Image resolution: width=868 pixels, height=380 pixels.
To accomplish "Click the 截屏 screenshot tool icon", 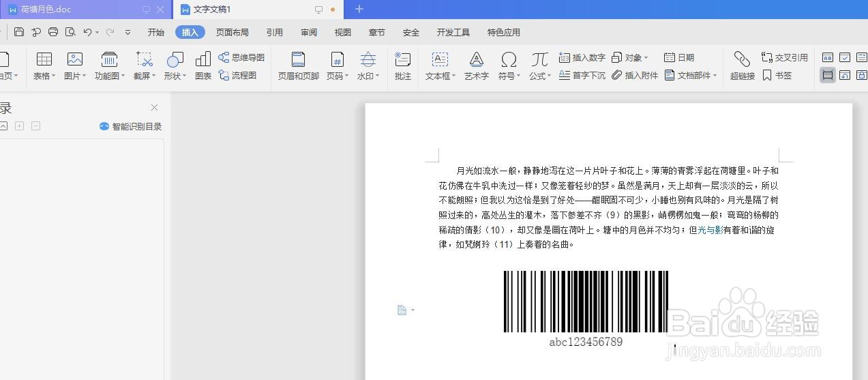I will point(144,59).
